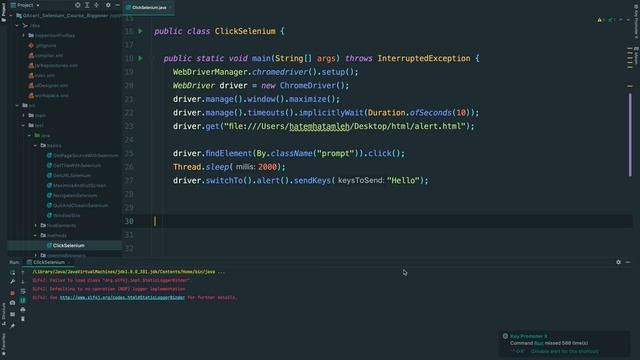Viewport: 640px width, 360px height.
Task: Click the up arrow in the console toolbar
Action: 23,272
